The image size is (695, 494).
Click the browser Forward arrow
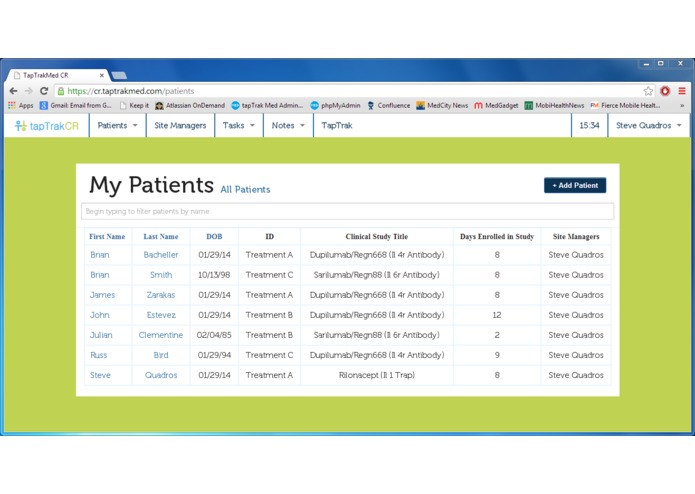(29, 91)
